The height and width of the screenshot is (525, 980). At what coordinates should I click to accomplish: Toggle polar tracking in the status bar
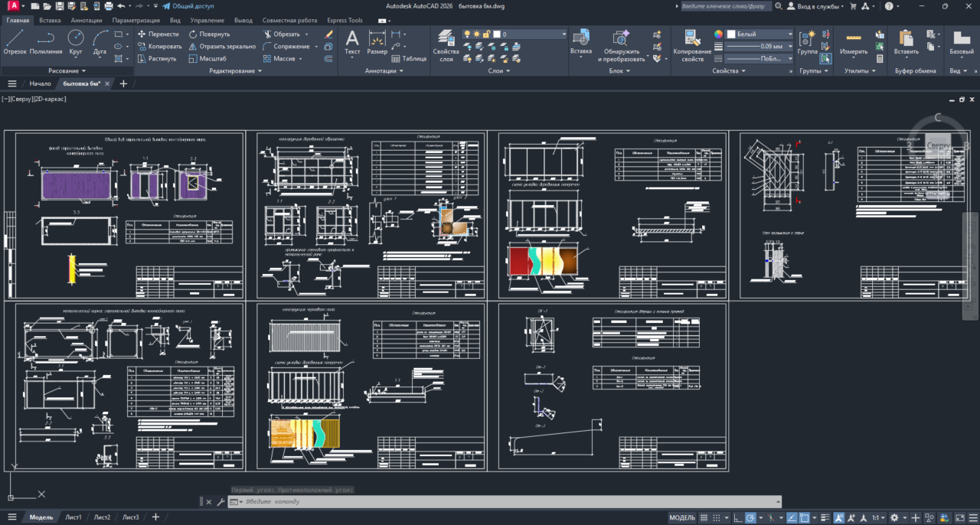pyautogui.click(x=751, y=518)
